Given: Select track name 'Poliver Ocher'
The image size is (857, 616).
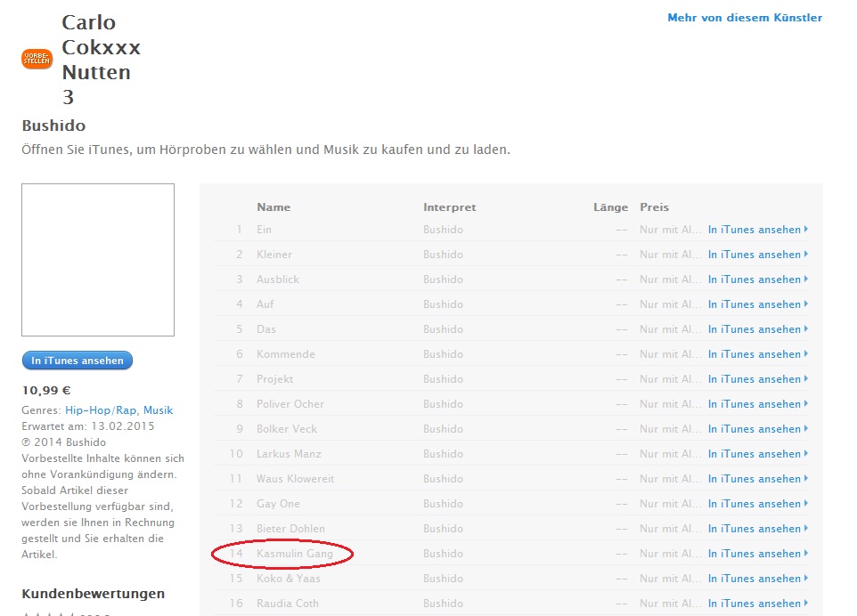Looking at the screenshot, I should click(x=290, y=404).
